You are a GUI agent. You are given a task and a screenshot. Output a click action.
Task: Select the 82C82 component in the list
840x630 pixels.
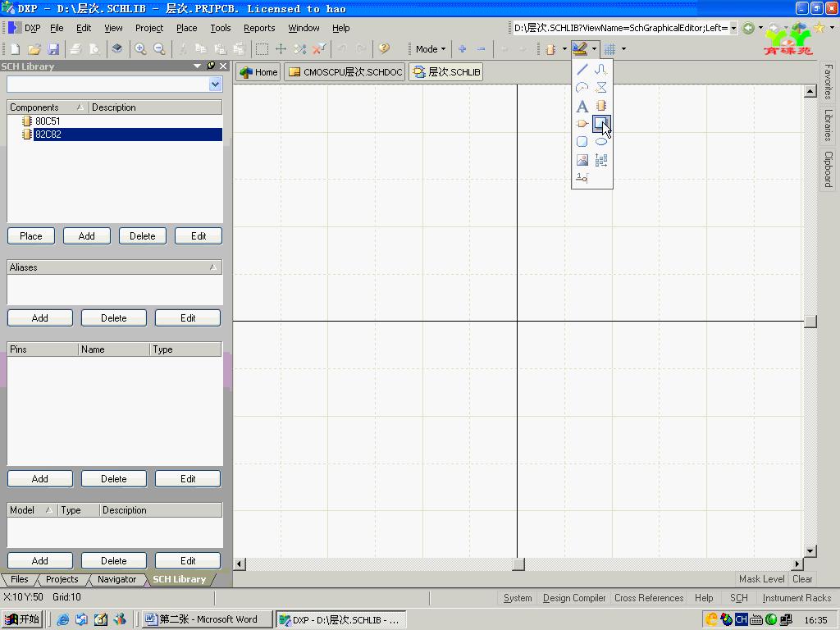tap(127, 135)
